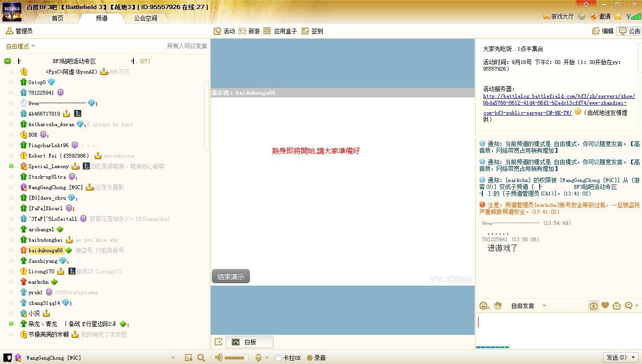
Task: Open the briefcase toolbox icon
Action: (617, 306)
